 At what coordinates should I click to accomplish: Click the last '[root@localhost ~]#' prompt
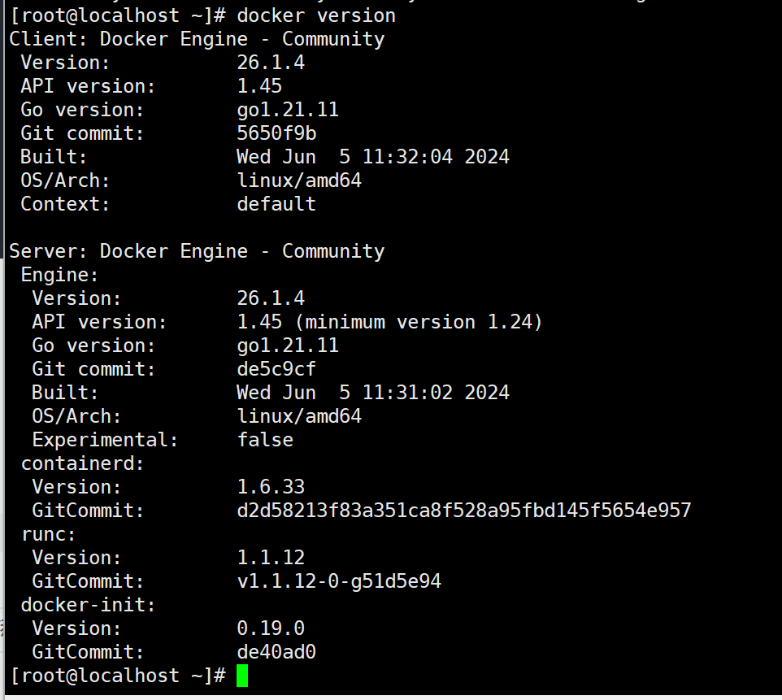pyautogui.click(x=118, y=676)
